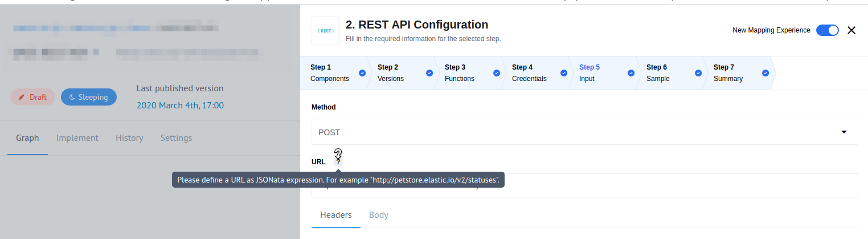Image resolution: width=868 pixels, height=239 pixels.
Task: Click the checkmark icon on Step 1 Components
Action: pyautogui.click(x=362, y=73)
